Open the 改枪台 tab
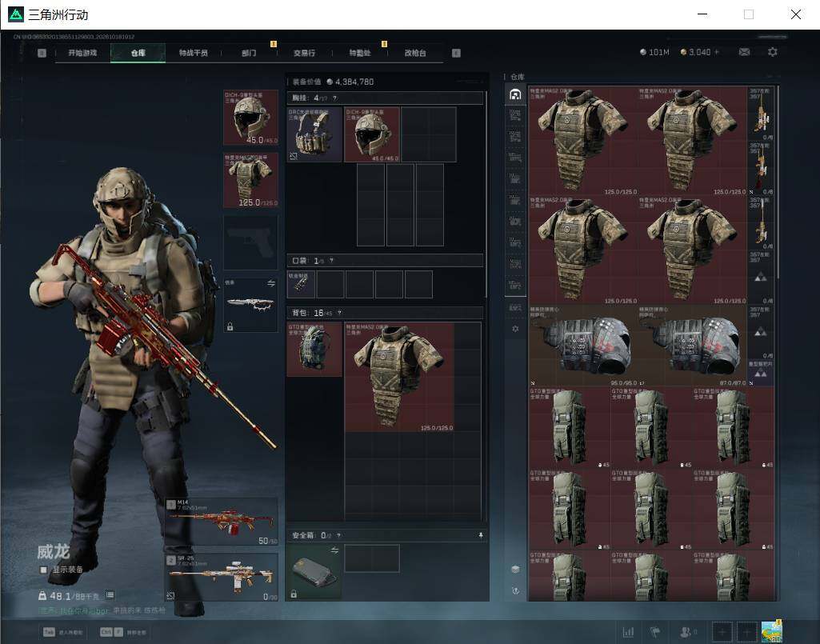 pos(415,53)
